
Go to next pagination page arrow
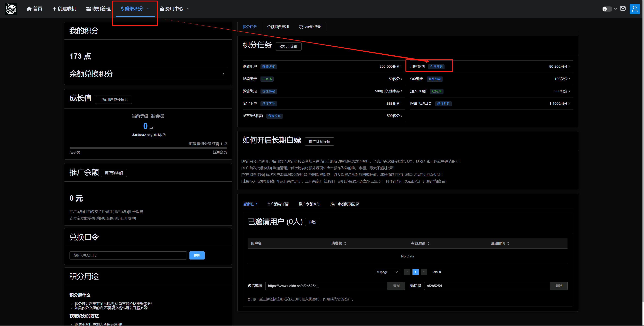point(424,272)
